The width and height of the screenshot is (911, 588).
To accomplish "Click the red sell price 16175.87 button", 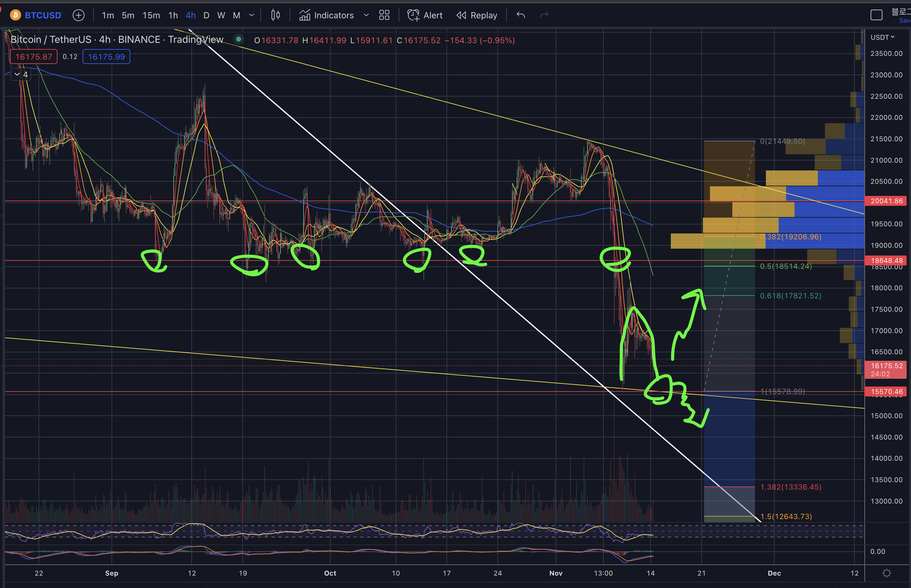I will (34, 57).
